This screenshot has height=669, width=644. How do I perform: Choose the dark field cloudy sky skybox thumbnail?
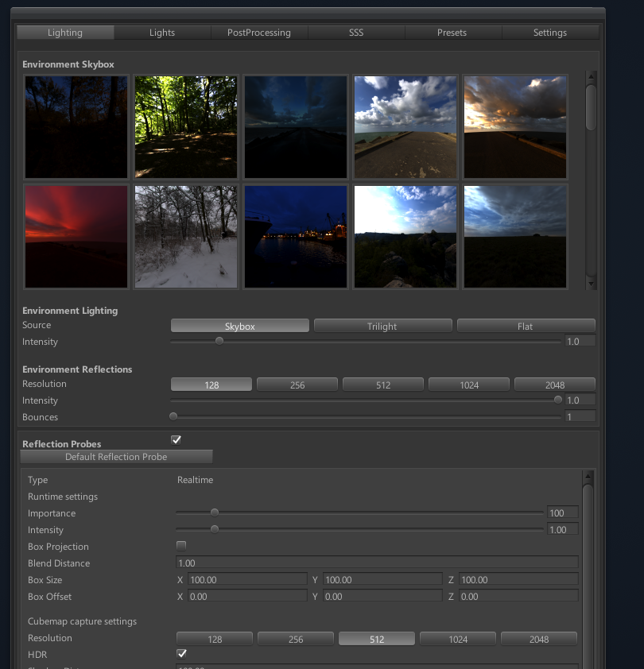pos(515,237)
